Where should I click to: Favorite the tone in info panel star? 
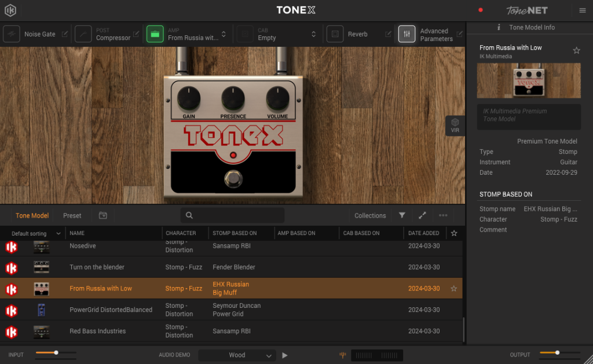point(576,51)
